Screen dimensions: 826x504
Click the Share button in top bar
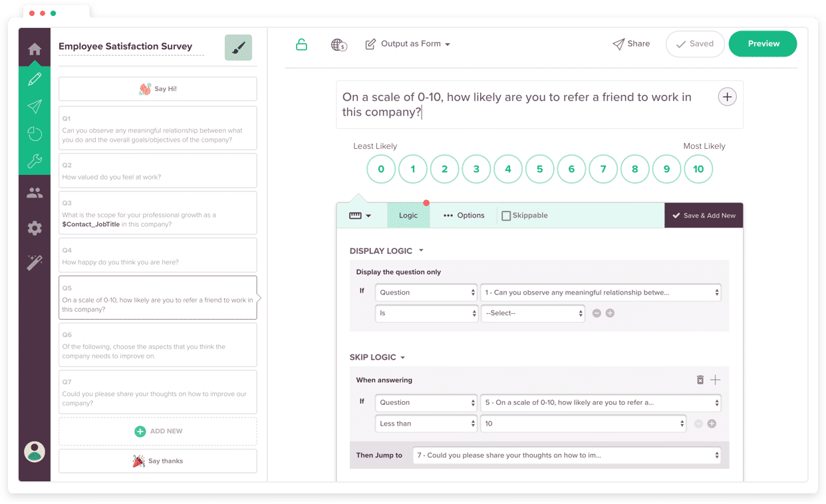(631, 44)
